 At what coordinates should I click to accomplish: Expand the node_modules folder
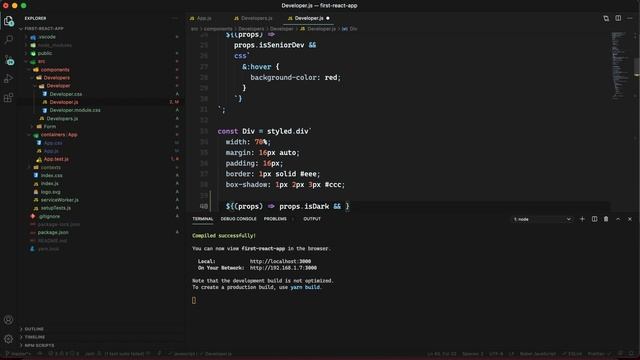(54, 45)
